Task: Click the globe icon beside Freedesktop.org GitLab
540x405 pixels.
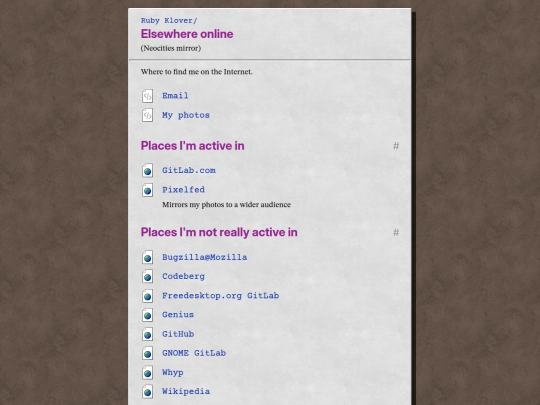Action: pos(147,296)
